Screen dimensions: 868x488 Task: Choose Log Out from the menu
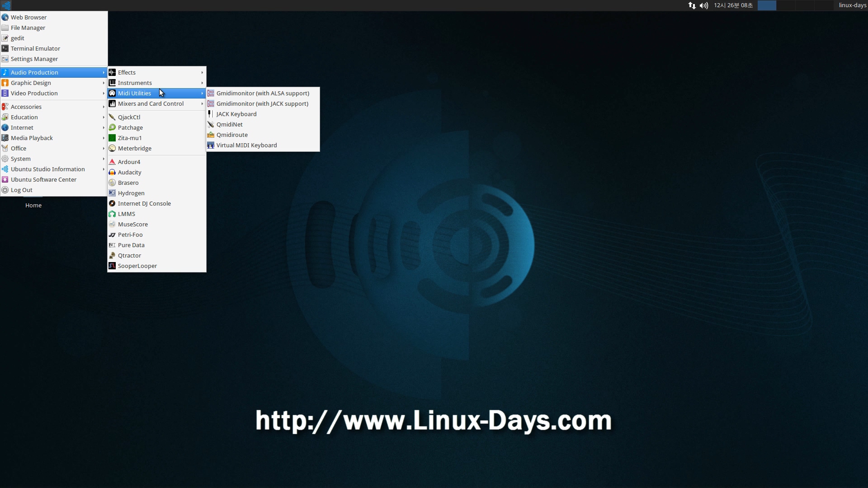pos(54,190)
